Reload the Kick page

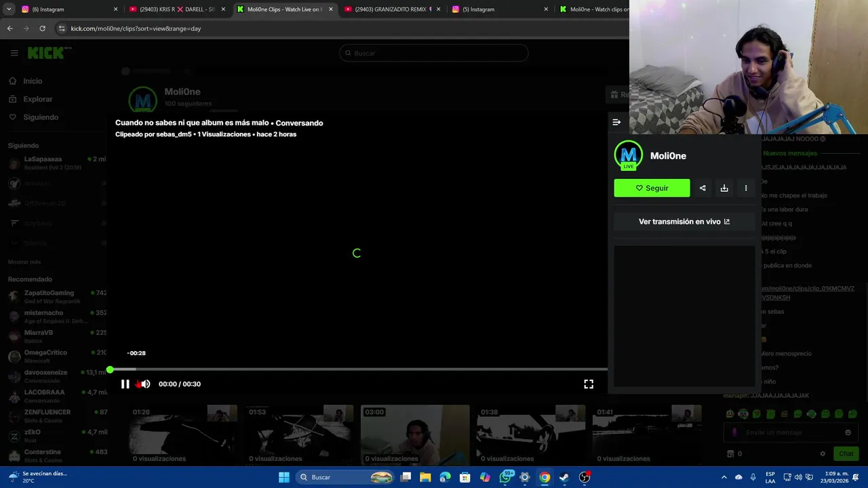(42, 28)
